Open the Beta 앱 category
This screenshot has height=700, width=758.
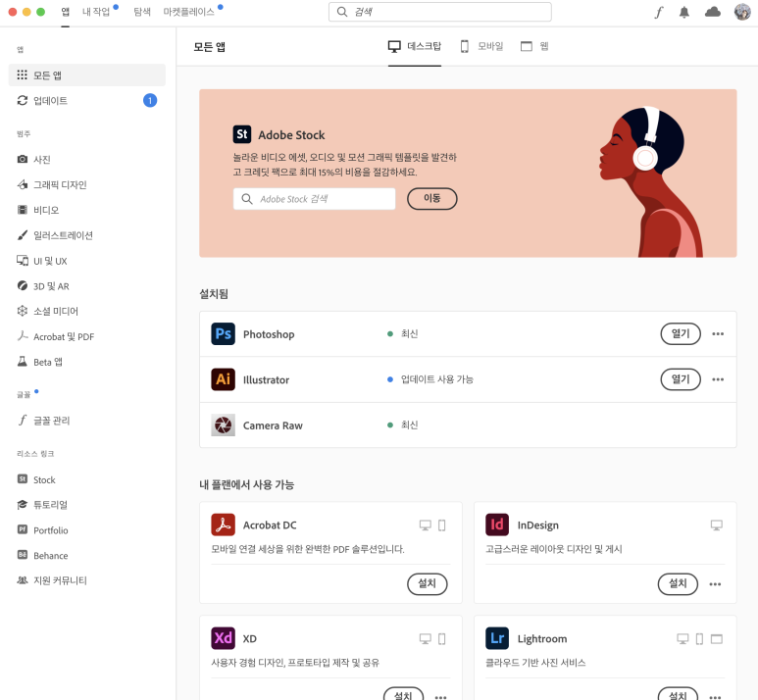(39, 362)
